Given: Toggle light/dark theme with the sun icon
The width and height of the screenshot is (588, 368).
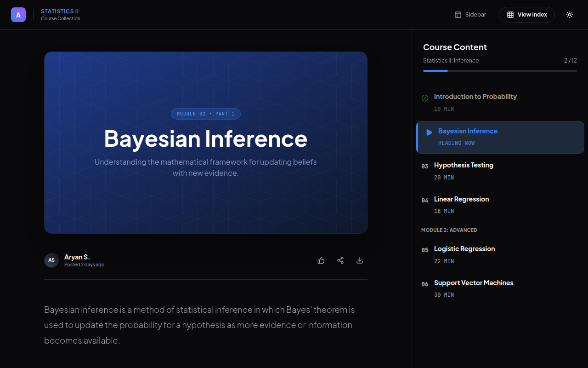Looking at the screenshot, I should pos(570,15).
